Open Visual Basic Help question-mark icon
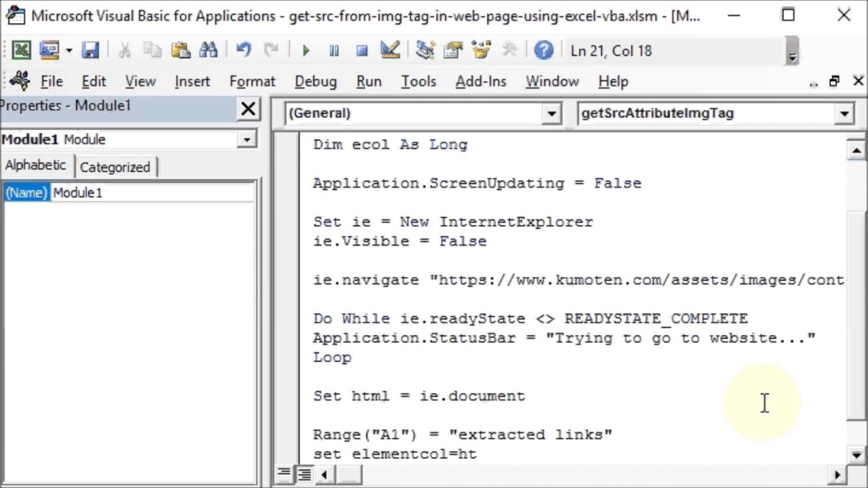Image resolution: width=868 pixels, height=488 pixels. (544, 50)
